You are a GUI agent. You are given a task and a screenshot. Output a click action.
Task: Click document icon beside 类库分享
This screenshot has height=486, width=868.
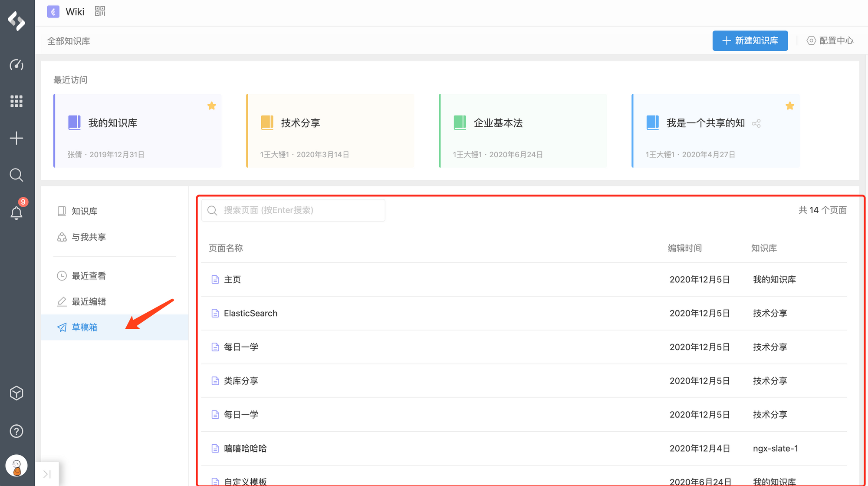pos(215,381)
